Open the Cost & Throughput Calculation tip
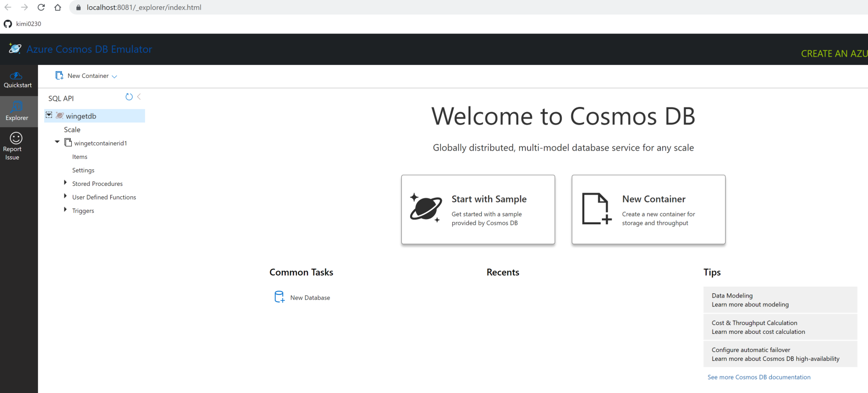This screenshot has height=393, width=868. (x=780, y=327)
